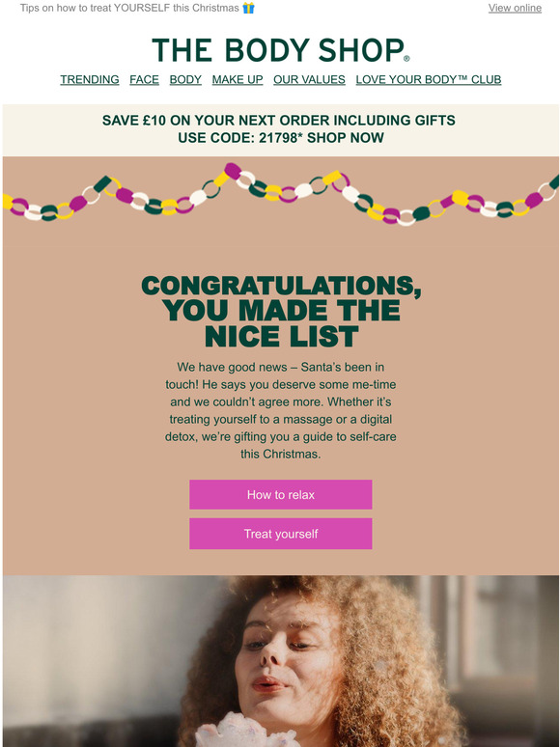Click The Body Shop logo
The width and height of the screenshot is (560, 747).
(280, 50)
